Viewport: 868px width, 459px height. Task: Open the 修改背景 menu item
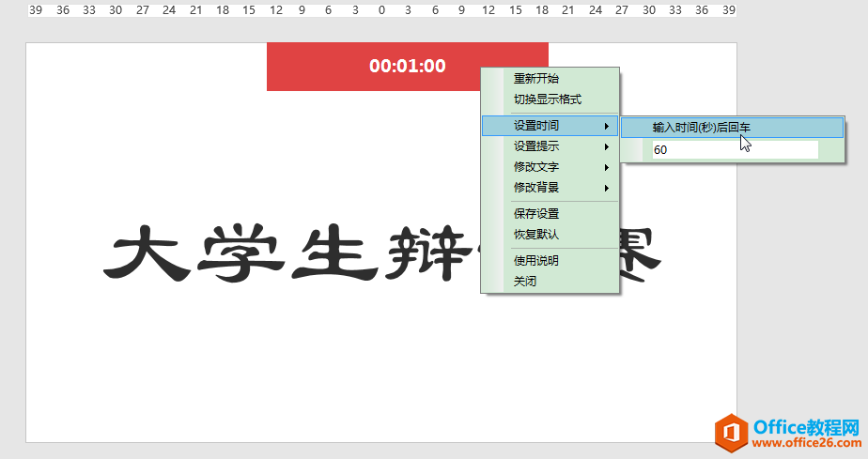(550, 188)
